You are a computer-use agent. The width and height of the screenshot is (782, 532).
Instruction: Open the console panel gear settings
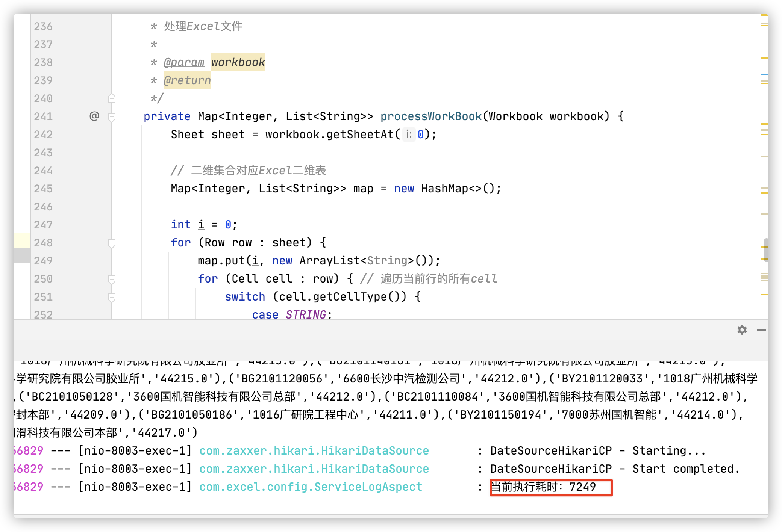pos(742,330)
